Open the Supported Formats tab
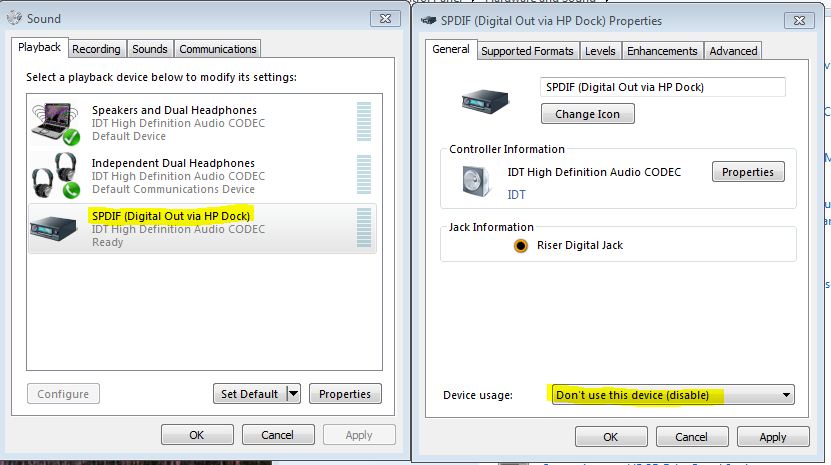The height and width of the screenshot is (465, 831). coord(527,51)
